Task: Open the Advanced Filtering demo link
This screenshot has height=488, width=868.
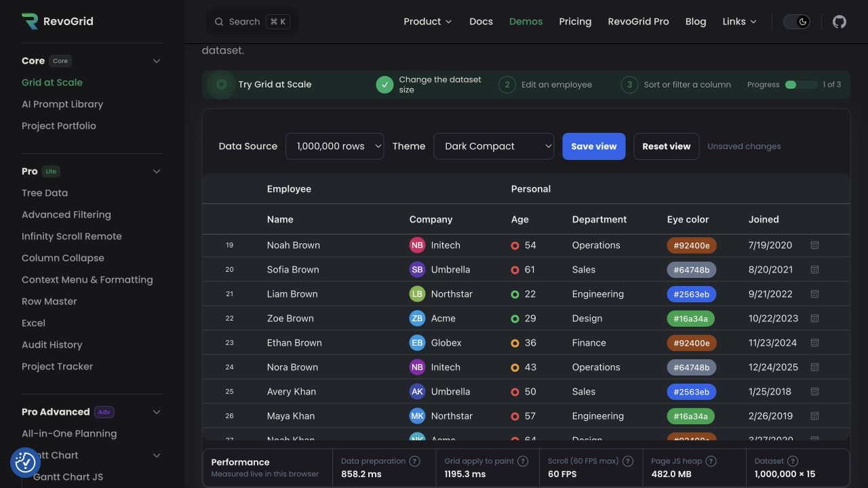Action: (66, 215)
